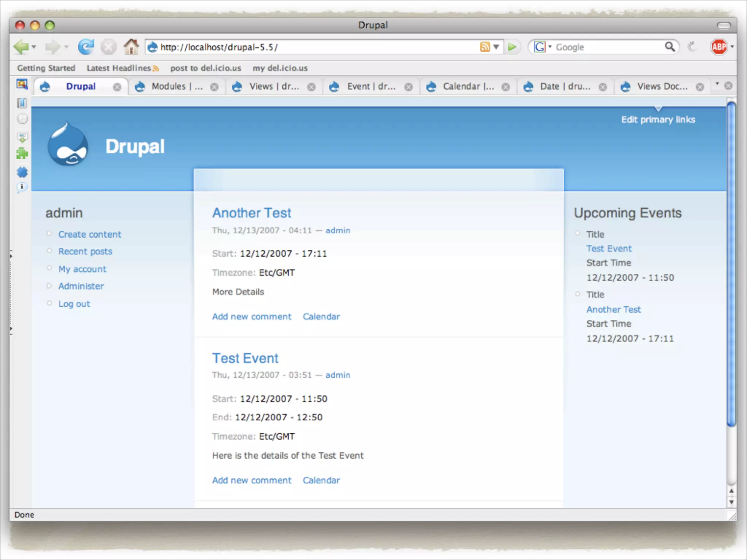Screen dimensions: 747x560
Task: Open the Forward button history dropdown arrow
Action: 66,47
